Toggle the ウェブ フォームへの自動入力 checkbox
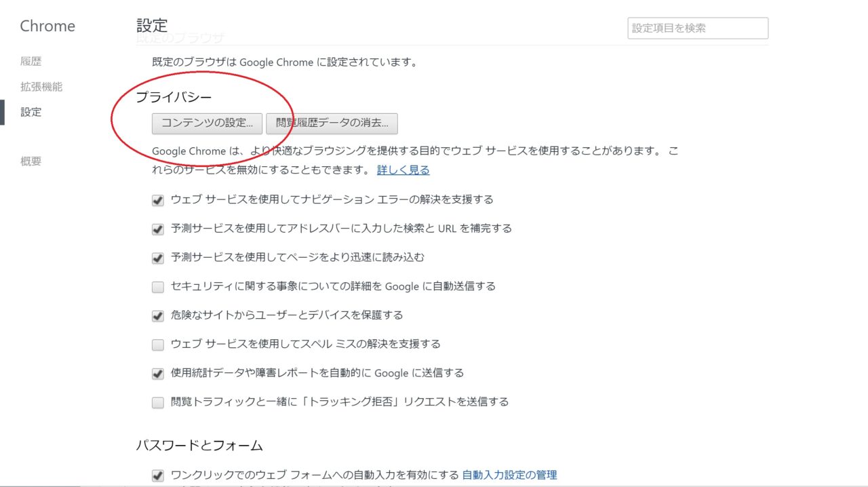Image resolution: width=868 pixels, height=487 pixels. (x=158, y=475)
